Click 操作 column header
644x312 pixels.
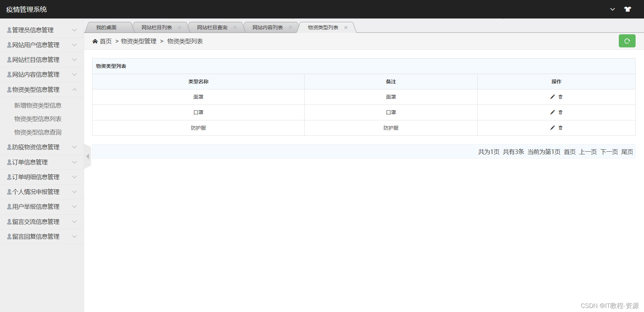(556, 81)
